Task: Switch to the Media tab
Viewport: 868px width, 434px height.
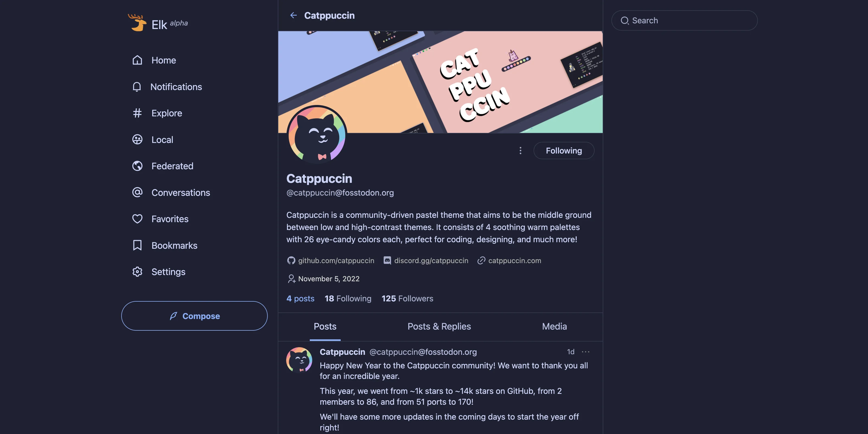Action: [554, 327]
